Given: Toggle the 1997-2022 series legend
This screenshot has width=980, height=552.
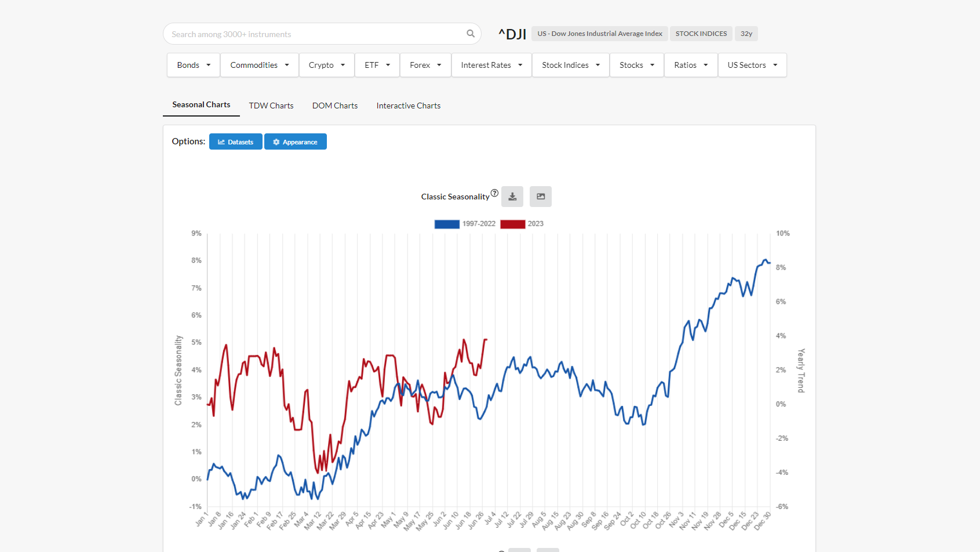Looking at the screenshot, I should tap(465, 224).
